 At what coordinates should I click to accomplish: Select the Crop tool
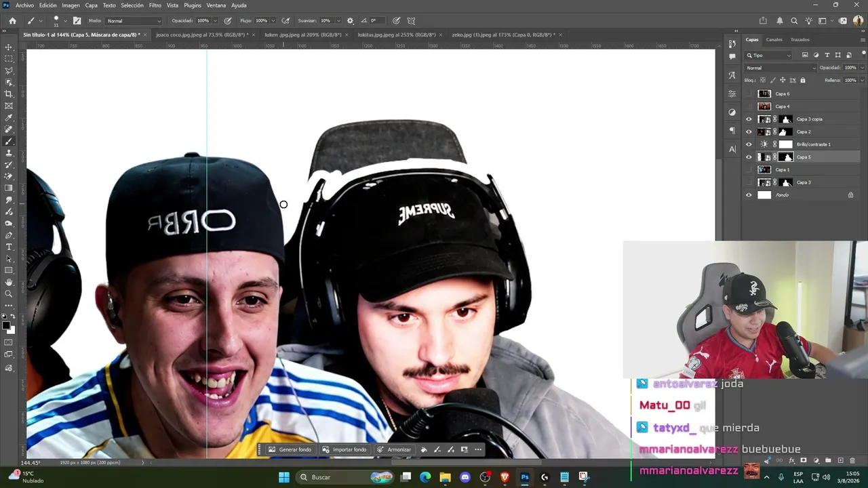coord(9,94)
